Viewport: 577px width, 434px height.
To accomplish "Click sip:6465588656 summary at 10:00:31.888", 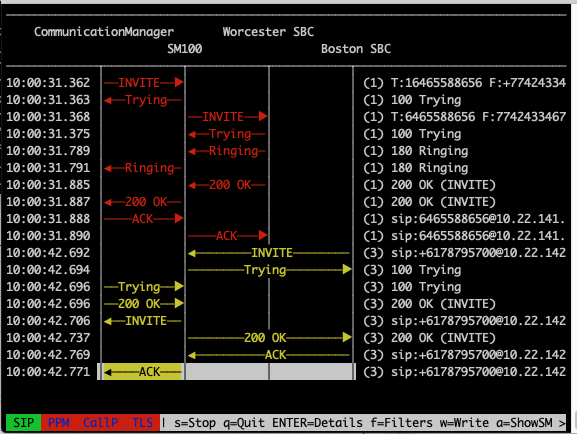I will [x=478, y=219].
